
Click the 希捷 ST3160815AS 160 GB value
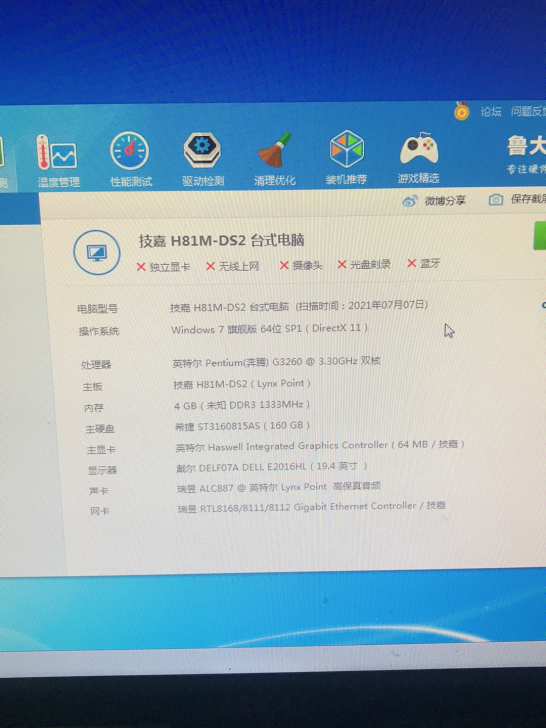pyautogui.click(x=242, y=426)
